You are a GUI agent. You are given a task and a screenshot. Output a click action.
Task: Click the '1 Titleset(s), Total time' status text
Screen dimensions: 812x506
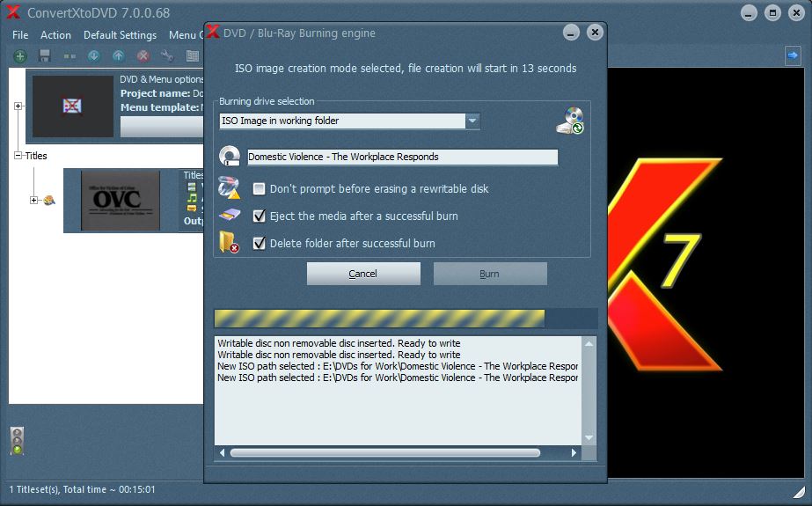[x=82, y=489]
